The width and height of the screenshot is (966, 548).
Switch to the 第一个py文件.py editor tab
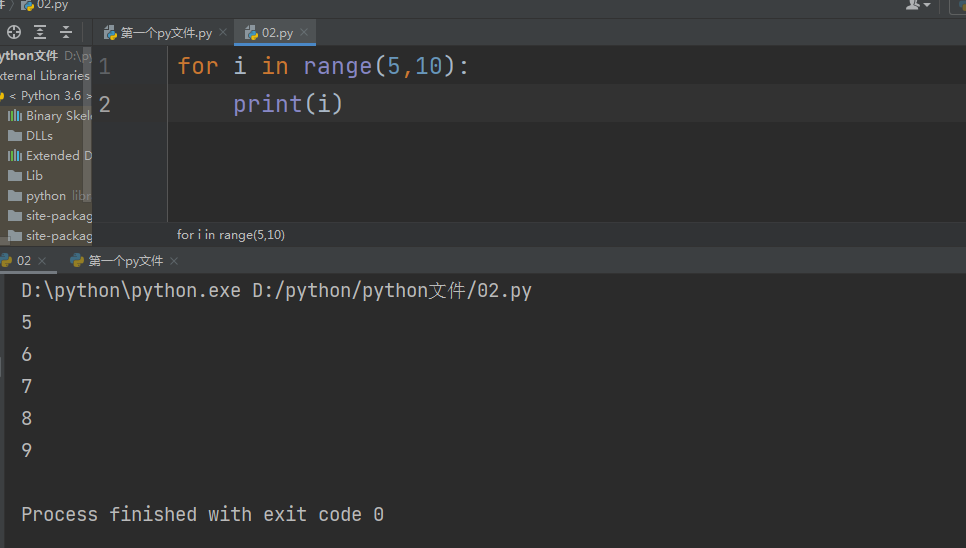[x=165, y=33]
